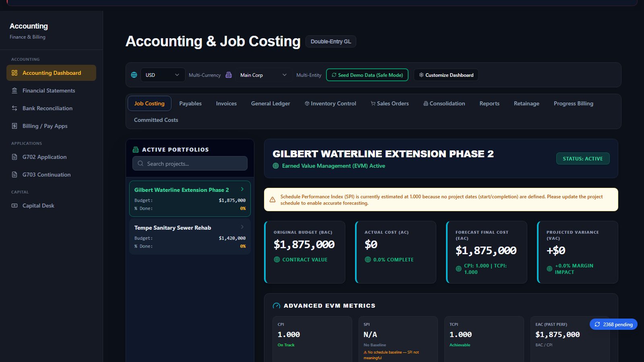Open Financial Statements in sidebar
The width and height of the screenshot is (644, 362).
click(x=51, y=90)
